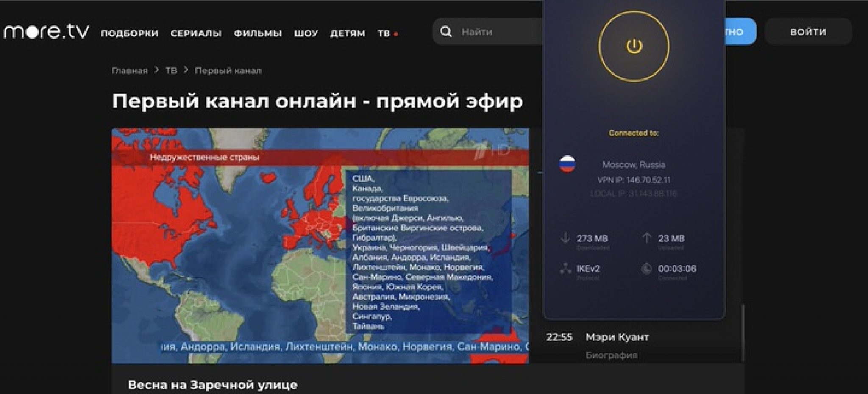Click the 273 MB downloaded value
The width and height of the screenshot is (868, 394).
click(x=592, y=238)
